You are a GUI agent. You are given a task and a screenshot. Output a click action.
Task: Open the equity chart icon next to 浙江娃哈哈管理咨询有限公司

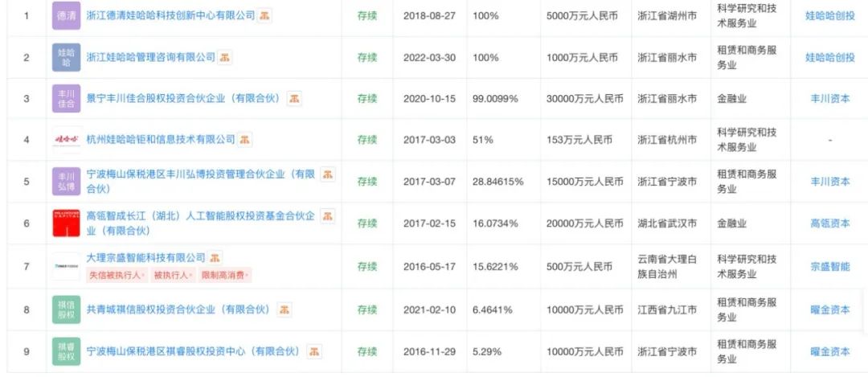coord(226,57)
